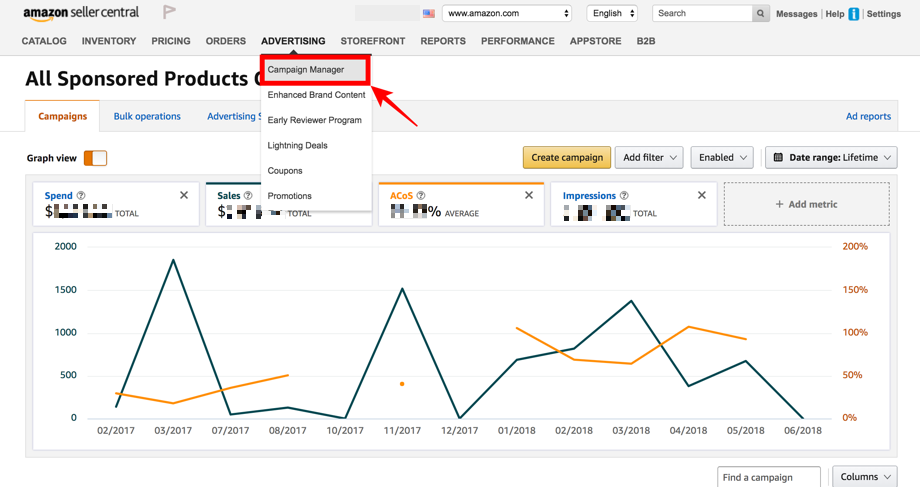This screenshot has width=920, height=487.
Task: Click the 03/2017 x-axis label
Action: point(173,431)
